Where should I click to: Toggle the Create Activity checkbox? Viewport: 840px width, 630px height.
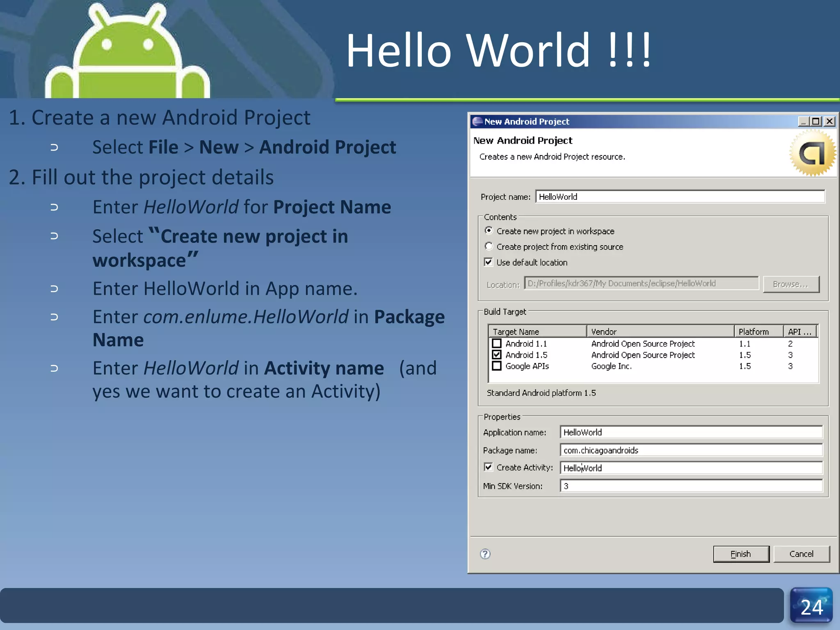click(488, 467)
